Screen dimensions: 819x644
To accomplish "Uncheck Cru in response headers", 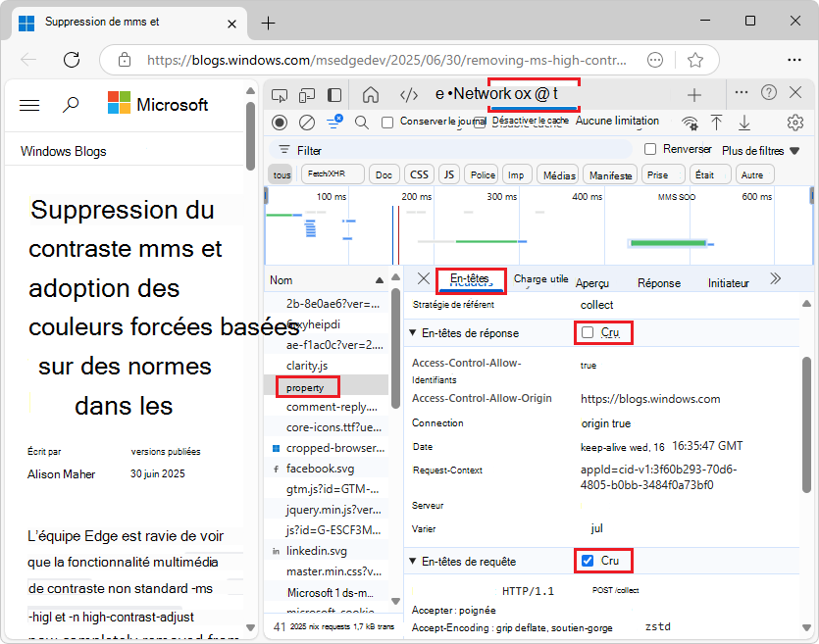I will [x=589, y=333].
